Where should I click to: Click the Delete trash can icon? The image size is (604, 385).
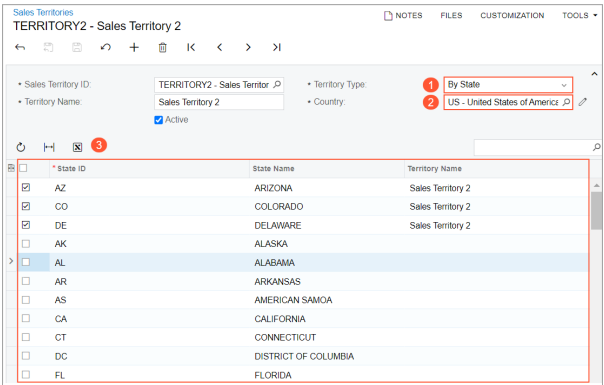pyautogui.click(x=163, y=47)
